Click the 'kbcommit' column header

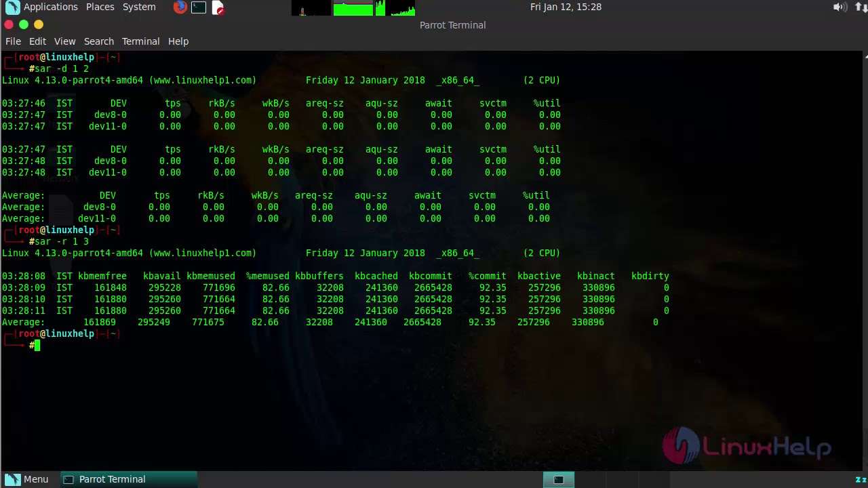(x=431, y=276)
